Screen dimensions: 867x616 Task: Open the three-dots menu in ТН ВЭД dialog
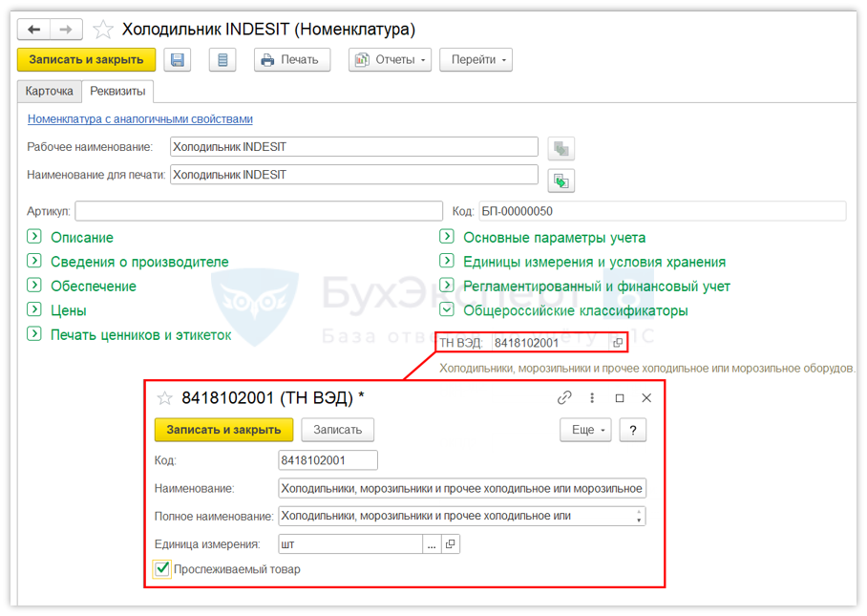click(x=592, y=397)
